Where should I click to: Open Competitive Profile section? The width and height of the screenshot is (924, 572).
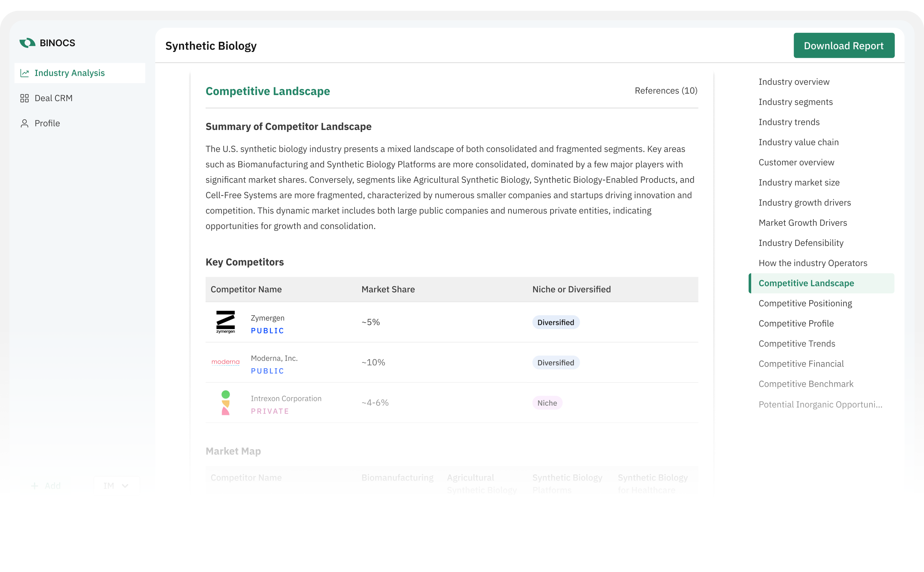click(x=796, y=324)
